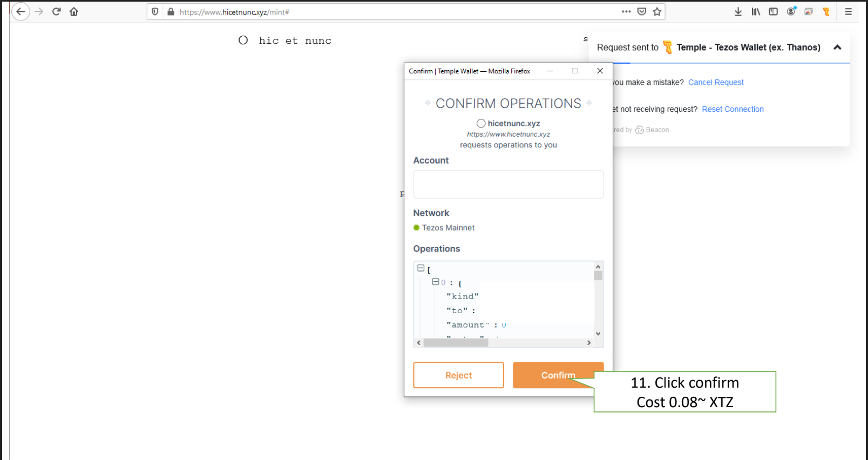
Task: Close the Temple Wallet confirm window
Action: pyautogui.click(x=600, y=71)
